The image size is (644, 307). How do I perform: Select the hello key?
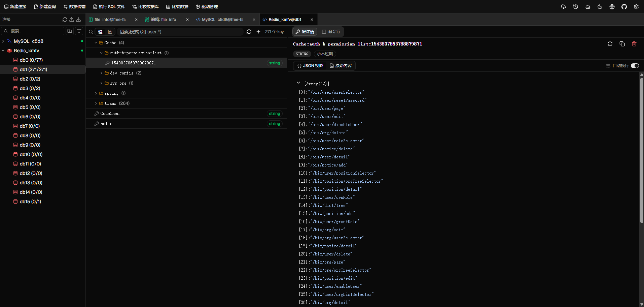tap(186, 124)
